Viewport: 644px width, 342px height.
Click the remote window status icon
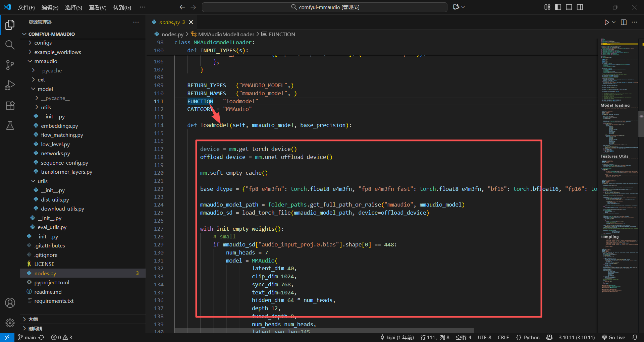pos(7,337)
